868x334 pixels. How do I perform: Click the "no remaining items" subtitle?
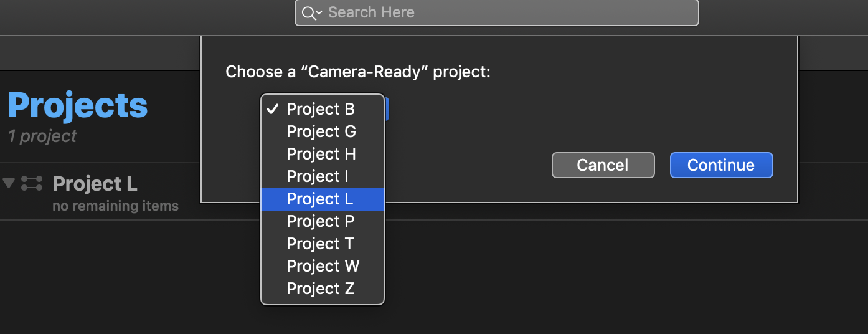click(x=115, y=206)
